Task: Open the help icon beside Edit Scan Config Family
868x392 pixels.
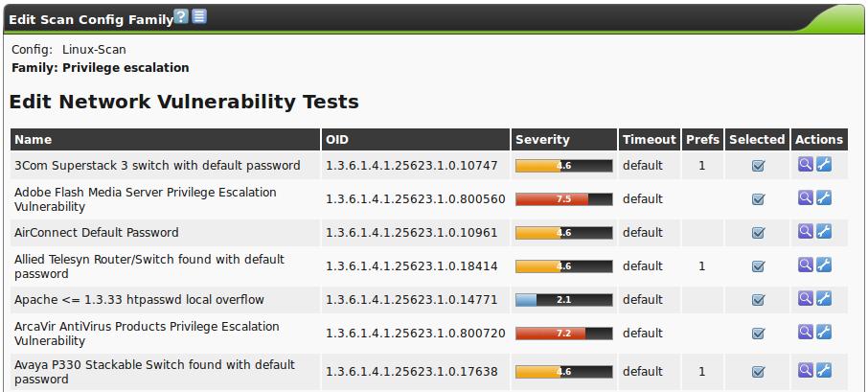Action: (182, 17)
